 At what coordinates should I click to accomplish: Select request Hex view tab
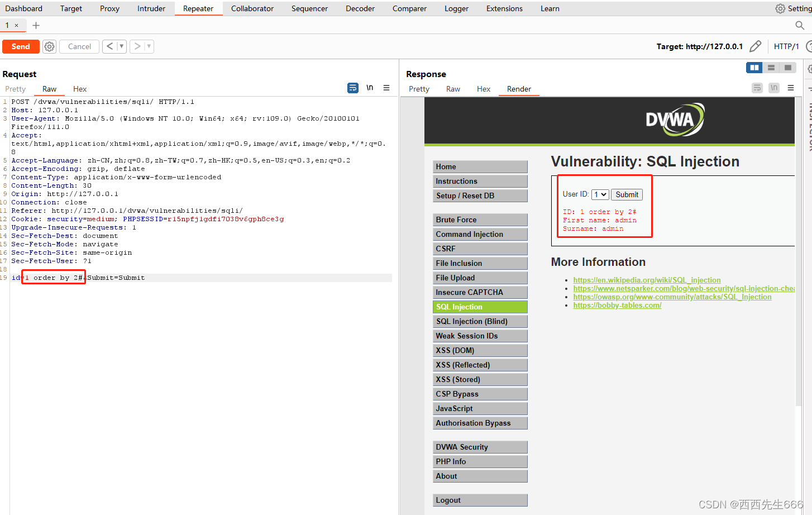[x=80, y=89]
